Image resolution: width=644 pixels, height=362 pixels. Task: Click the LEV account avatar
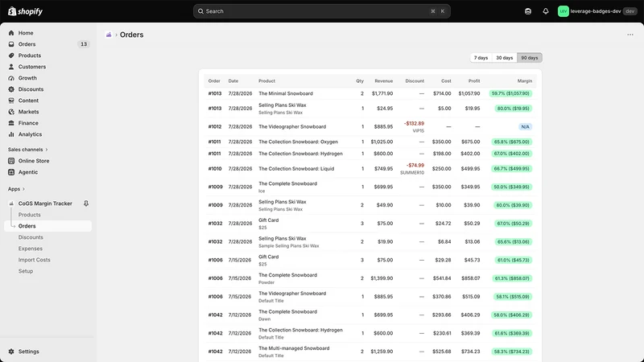563,11
